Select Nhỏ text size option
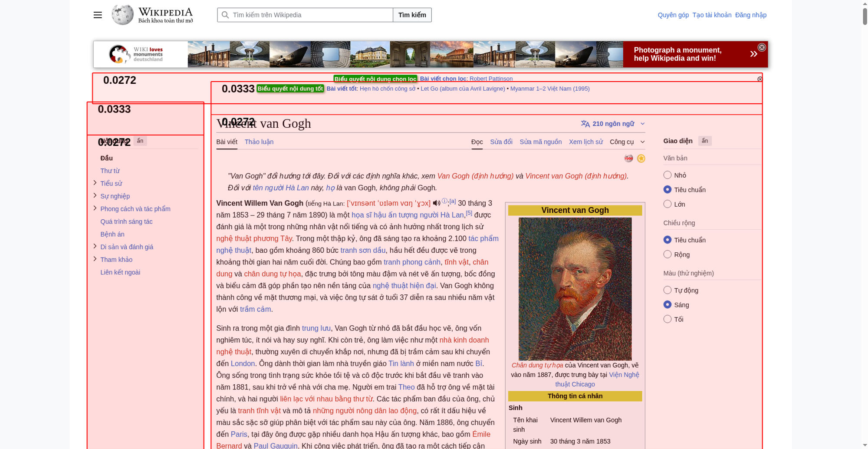868x449 pixels. pyautogui.click(x=667, y=175)
